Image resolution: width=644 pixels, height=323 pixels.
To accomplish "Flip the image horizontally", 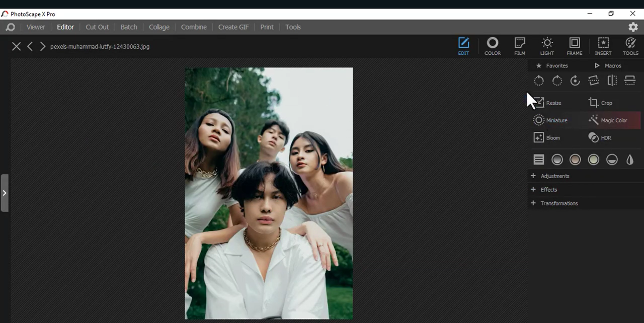I will pos(612,80).
